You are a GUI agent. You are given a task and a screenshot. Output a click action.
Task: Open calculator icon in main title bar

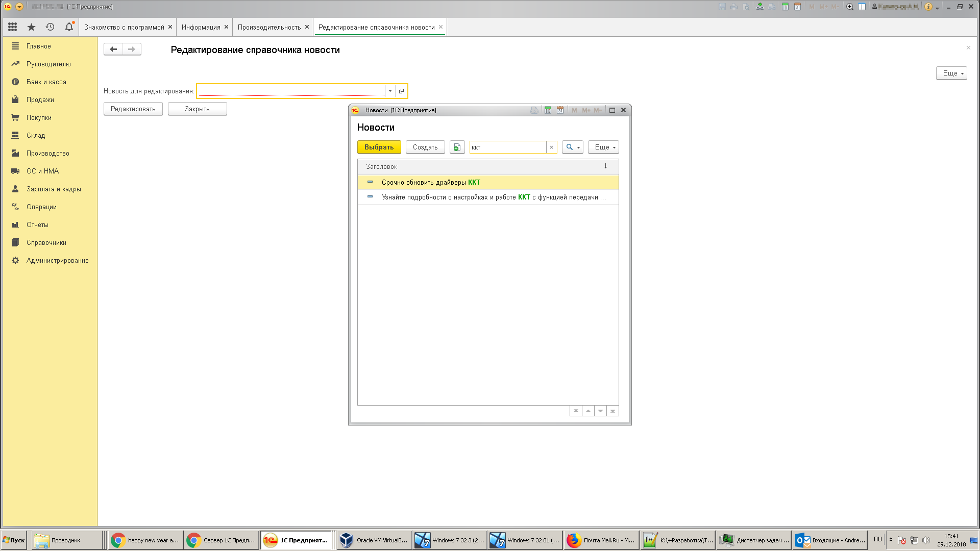pos(785,7)
